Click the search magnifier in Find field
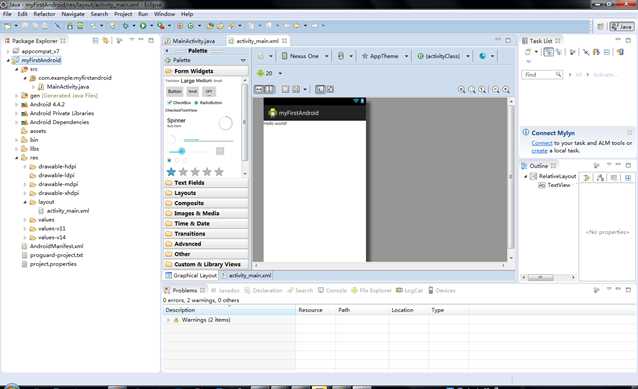638x389 pixels. coord(558,74)
